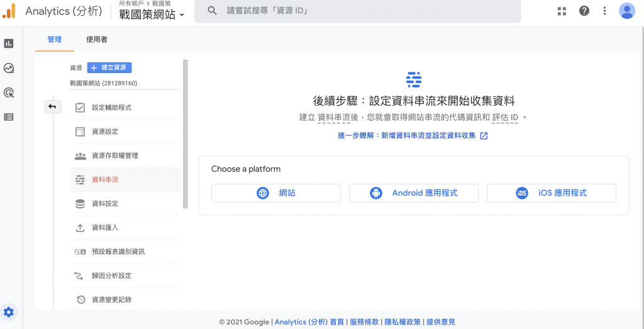Expand the 戰國策網站 property selector dropdown

coord(152,15)
